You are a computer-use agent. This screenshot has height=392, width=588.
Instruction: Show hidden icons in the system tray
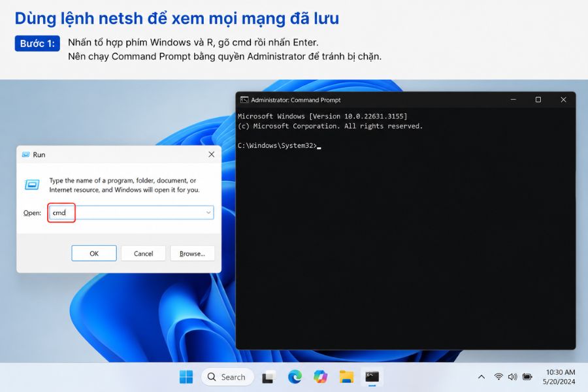pyautogui.click(x=482, y=376)
